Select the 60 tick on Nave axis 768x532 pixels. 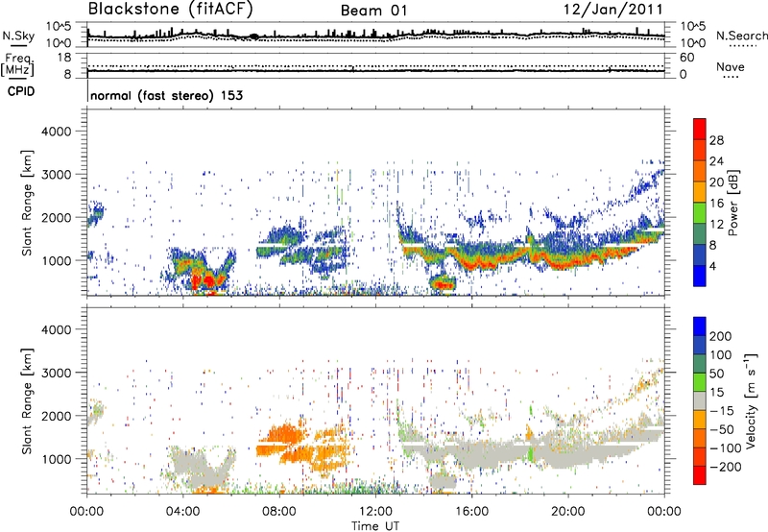pyautogui.click(x=687, y=58)
